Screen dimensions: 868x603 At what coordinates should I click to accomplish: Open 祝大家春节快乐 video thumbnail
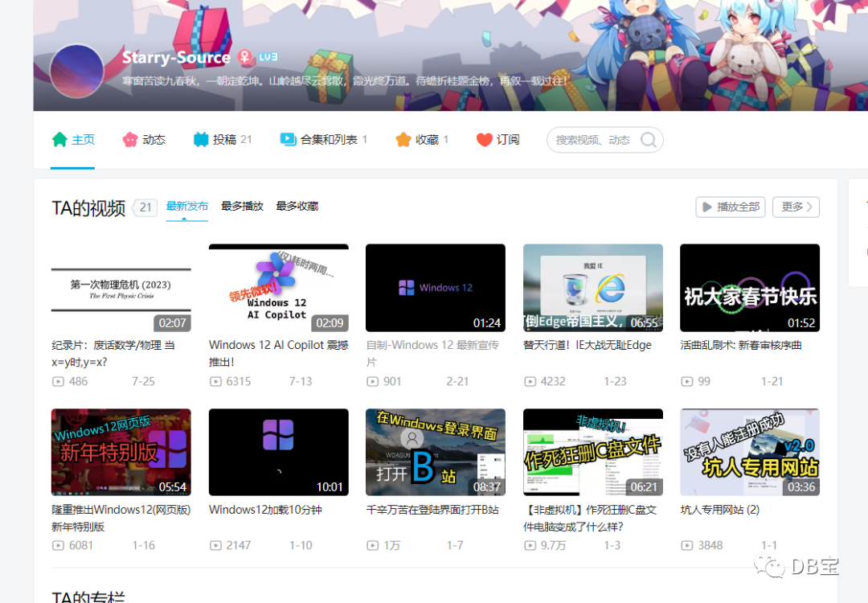point(750,288)
